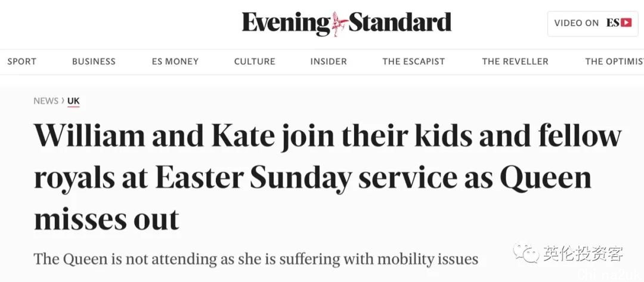Click the underlined UK breadcrumb link
This screenshot has height=282, width=644.
73,101
